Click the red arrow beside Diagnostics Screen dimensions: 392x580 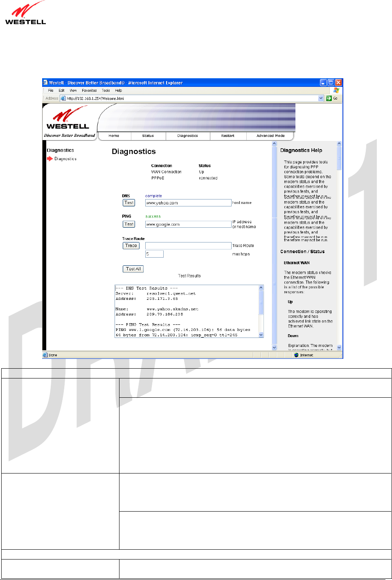pyautogui.click(x=50, y=159)
